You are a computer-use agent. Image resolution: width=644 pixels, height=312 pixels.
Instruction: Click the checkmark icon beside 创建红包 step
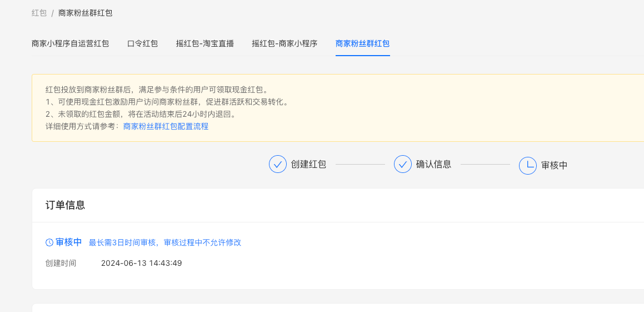pyautogui.click(x=278, y=165)
